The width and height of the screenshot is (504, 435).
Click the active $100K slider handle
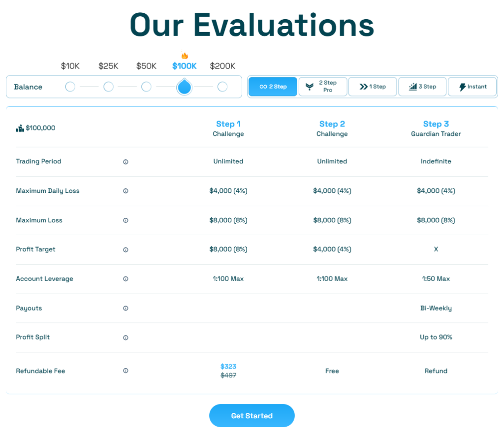click(x=184, y=87)
